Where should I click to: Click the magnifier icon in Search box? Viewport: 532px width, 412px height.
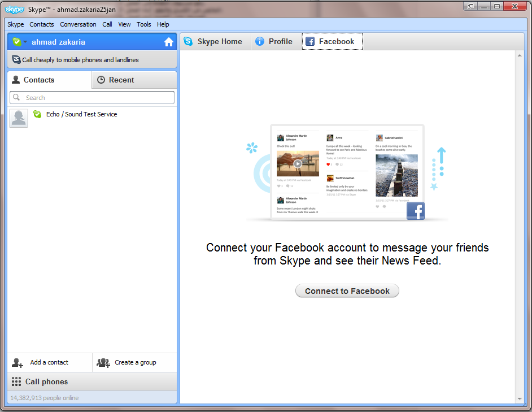click(x=16, y=97)
